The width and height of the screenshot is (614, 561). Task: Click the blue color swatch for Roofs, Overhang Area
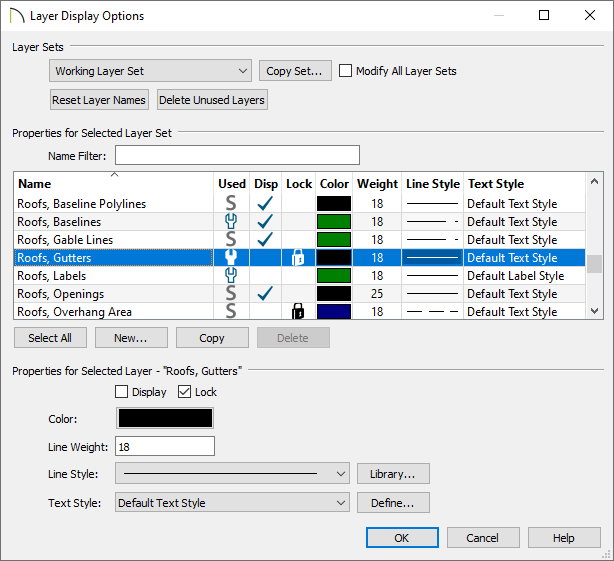(x=334, y=312)
